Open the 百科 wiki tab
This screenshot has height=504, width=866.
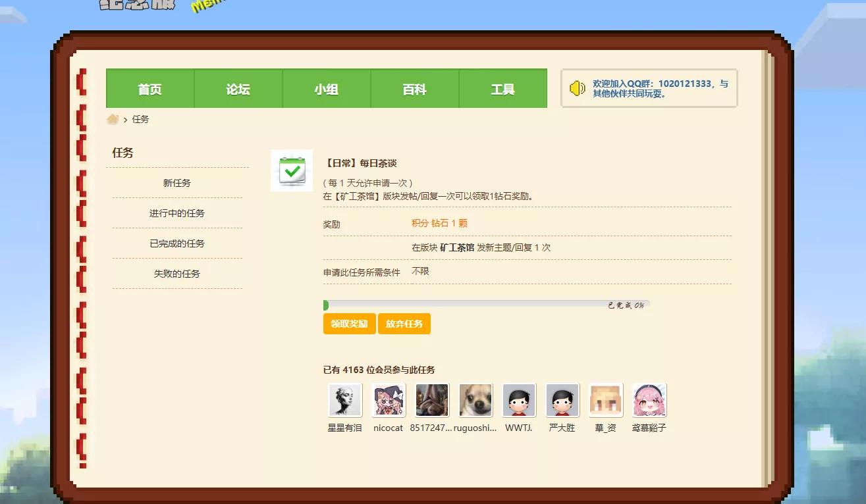(415, 89)
